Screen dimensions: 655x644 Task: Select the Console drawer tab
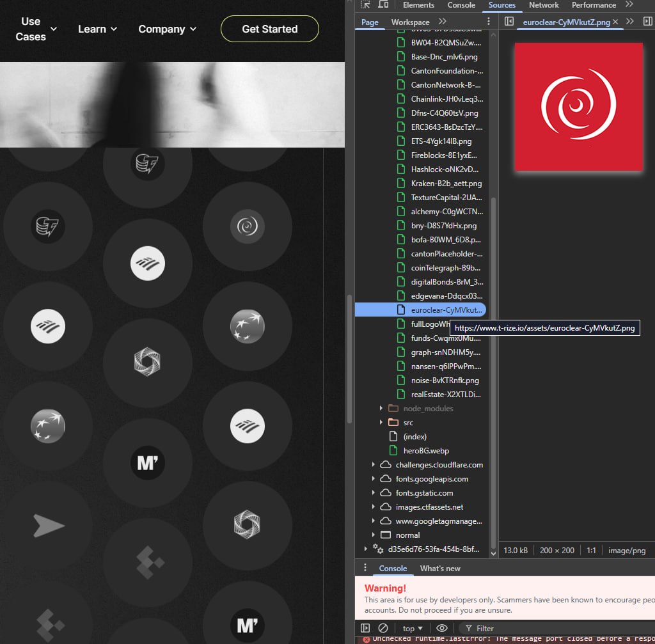point(393,569)
